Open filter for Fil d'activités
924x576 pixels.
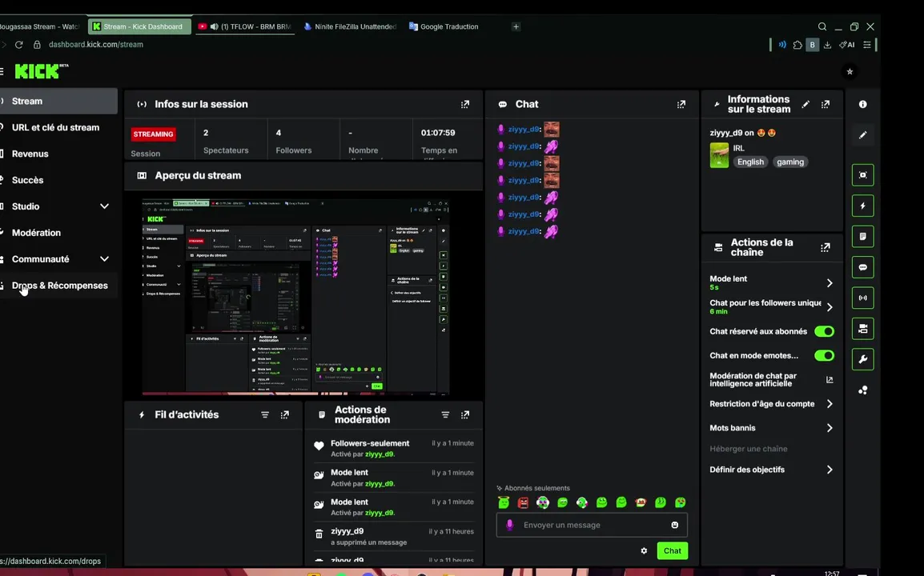point(265,414)
